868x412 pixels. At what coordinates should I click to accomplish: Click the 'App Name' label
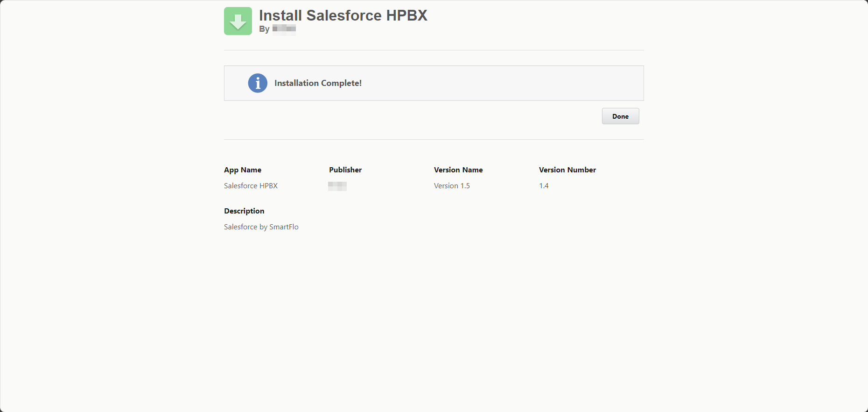[243, 170]
